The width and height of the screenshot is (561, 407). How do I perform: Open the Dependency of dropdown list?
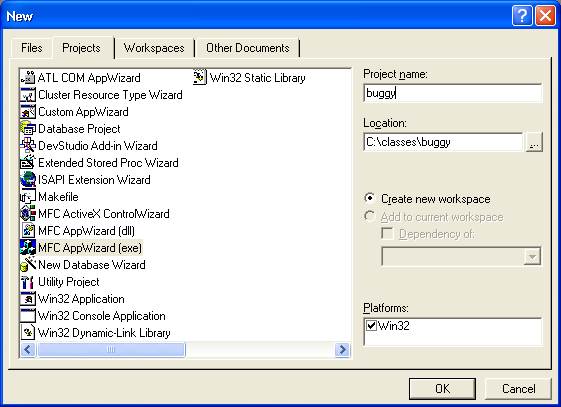tap(532, 256)
